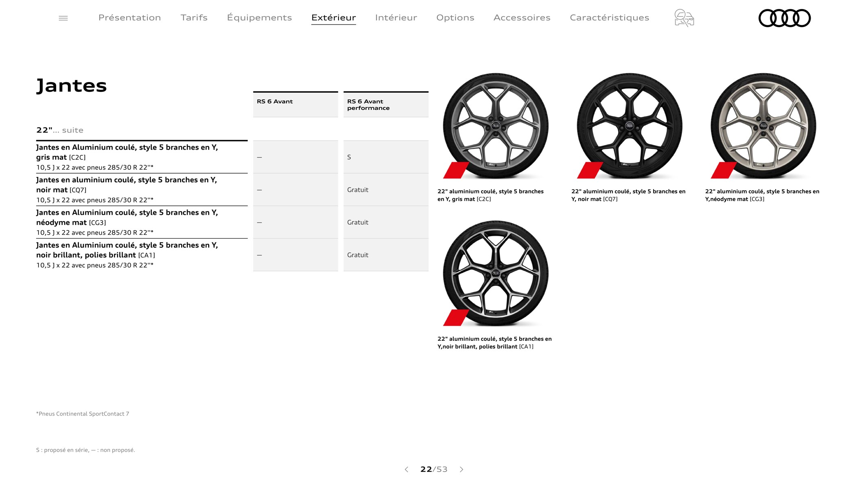
Task: Go to next page arrow
Action: tap(461, 469)
